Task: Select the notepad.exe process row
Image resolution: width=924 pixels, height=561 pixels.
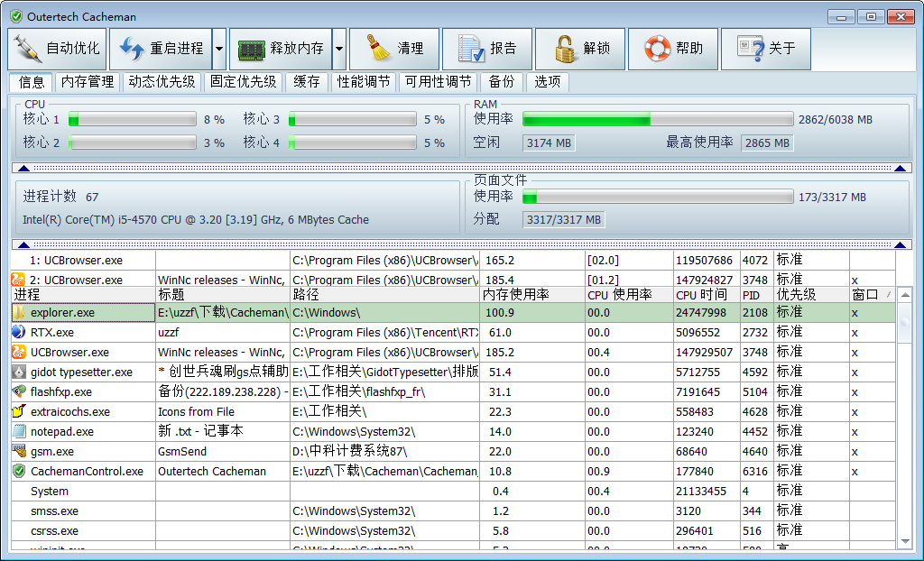Action: tap(453, 431)
